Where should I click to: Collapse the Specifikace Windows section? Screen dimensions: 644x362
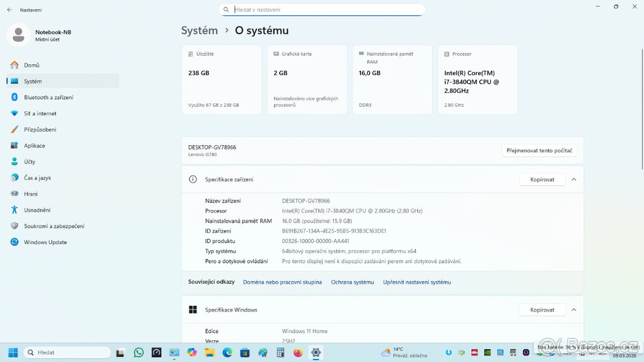(574, 309)
